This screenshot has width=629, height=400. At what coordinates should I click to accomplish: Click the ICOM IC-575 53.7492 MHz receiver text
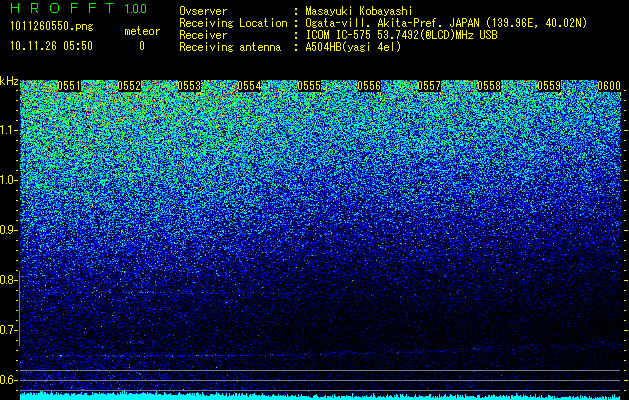(x=401, y=35)
